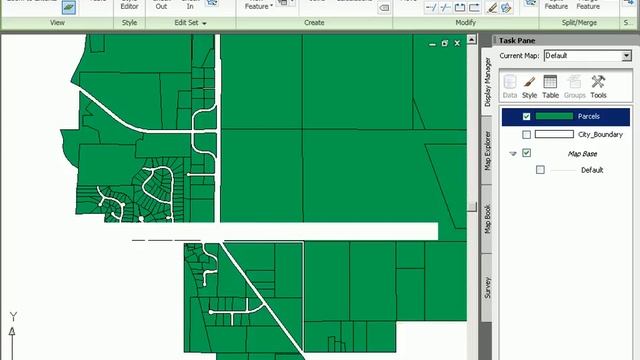Viewport: 640px width, 360px height.
Task: Click the Split/Merge panel title
Action: (x=579, y=23)
